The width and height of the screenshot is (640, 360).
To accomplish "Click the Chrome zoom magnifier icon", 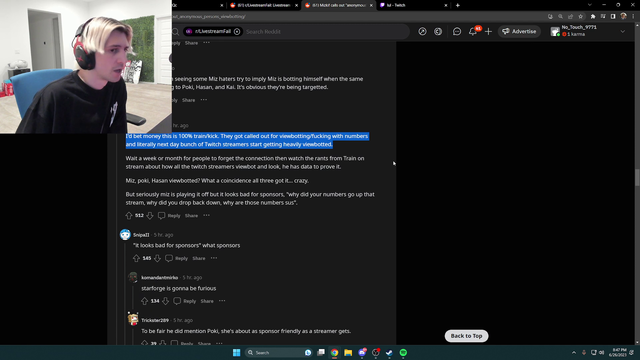I will (560, 16).
